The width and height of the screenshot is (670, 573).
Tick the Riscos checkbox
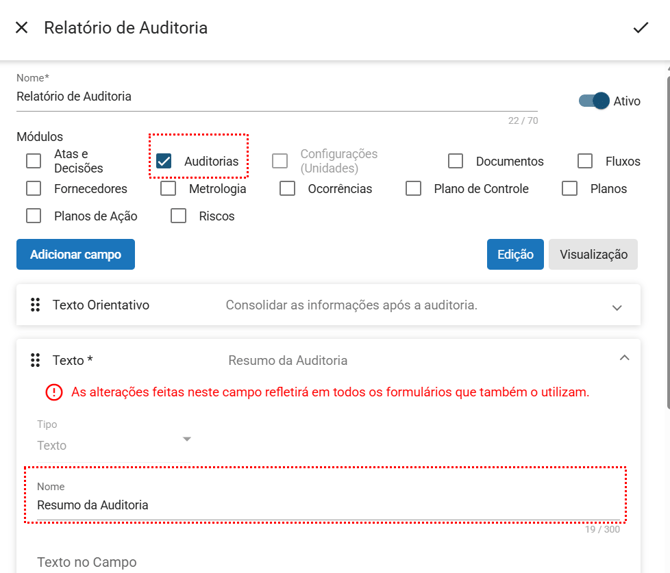pos(179,215)
